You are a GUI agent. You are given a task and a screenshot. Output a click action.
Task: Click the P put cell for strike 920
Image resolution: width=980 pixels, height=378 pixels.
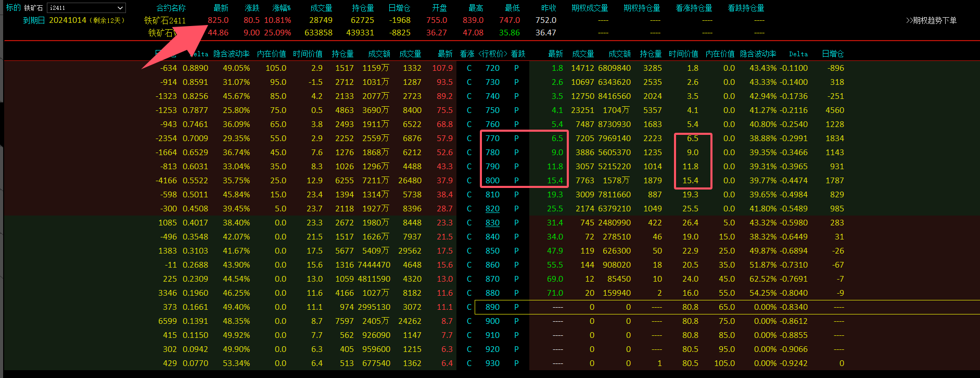(x=516, y=349)
